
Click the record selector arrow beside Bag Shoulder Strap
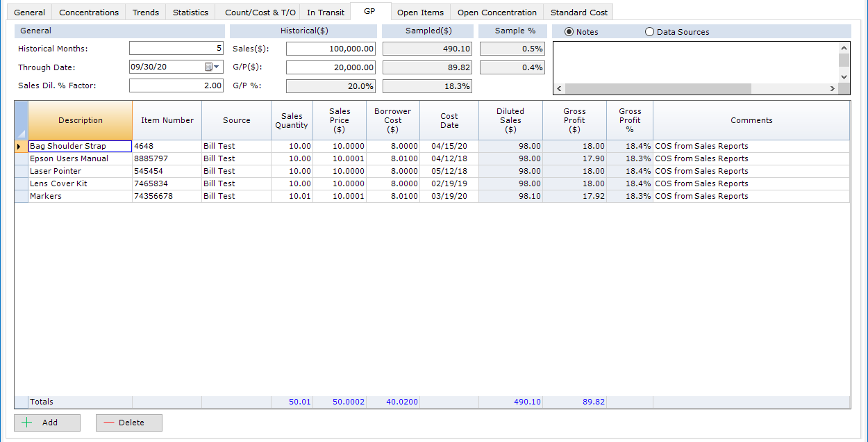pyautogui.click(x=20, y=146)
